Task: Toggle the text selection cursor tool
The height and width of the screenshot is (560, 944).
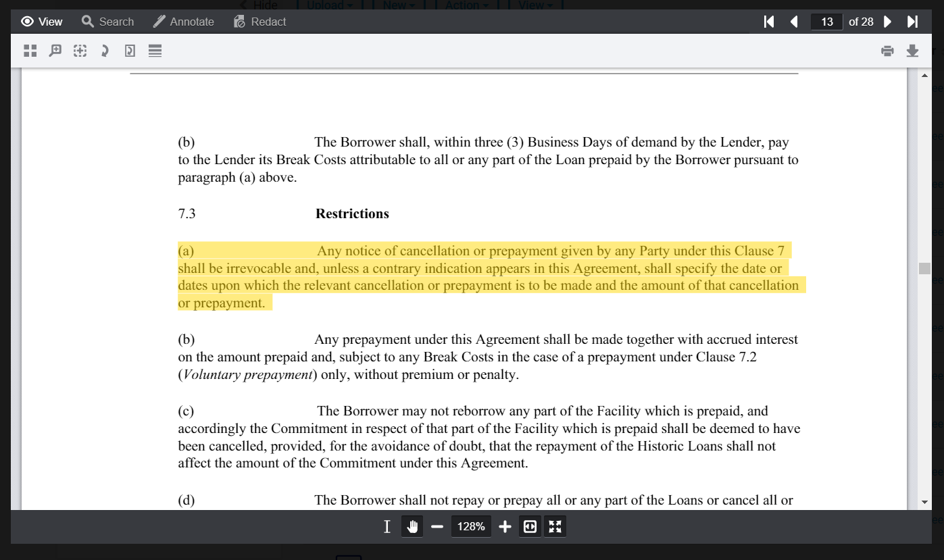Action: click(387, 527)
